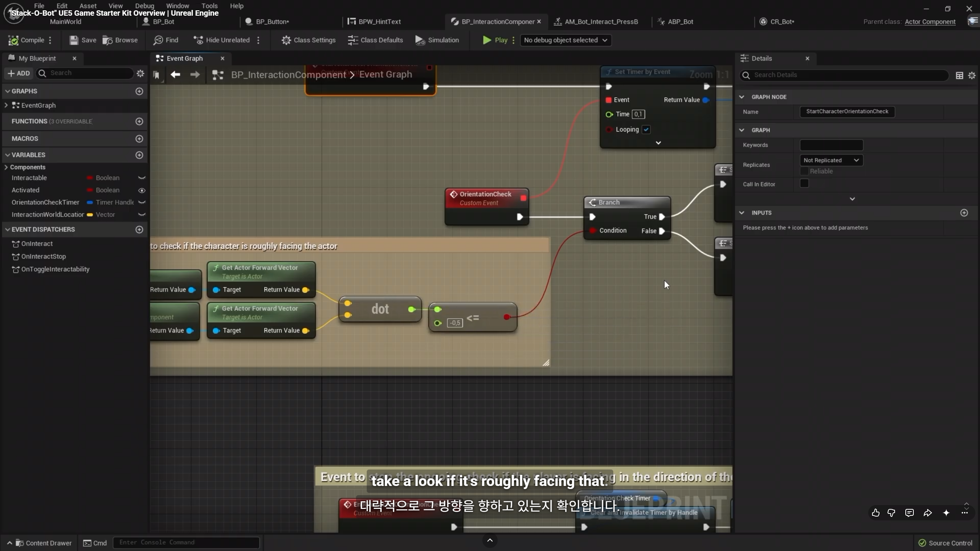980x551 pixels.
Task: Open the Tools menu
Action: [209, 6]
